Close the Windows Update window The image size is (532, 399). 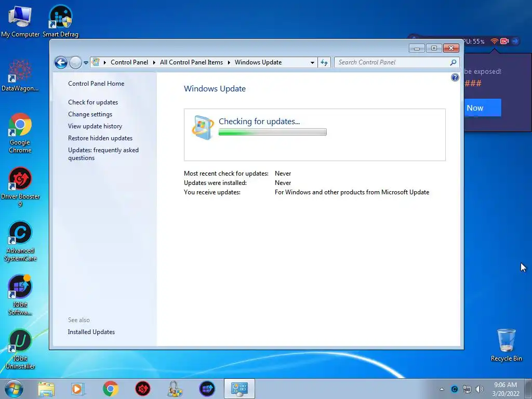pos(451,48)
